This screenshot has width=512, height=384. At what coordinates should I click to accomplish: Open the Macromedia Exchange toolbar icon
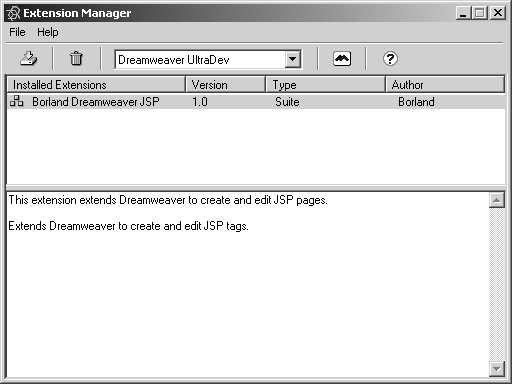point(342,59)
